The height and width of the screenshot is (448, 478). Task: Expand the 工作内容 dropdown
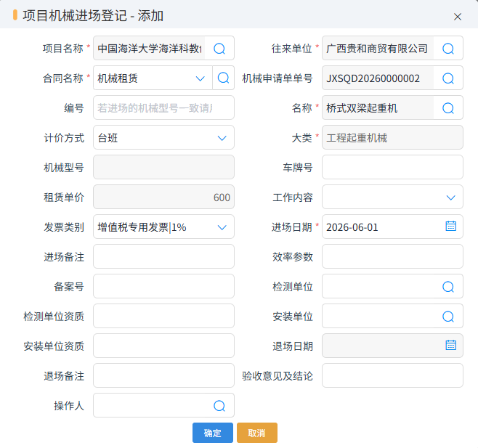click(x=450, y=197)
